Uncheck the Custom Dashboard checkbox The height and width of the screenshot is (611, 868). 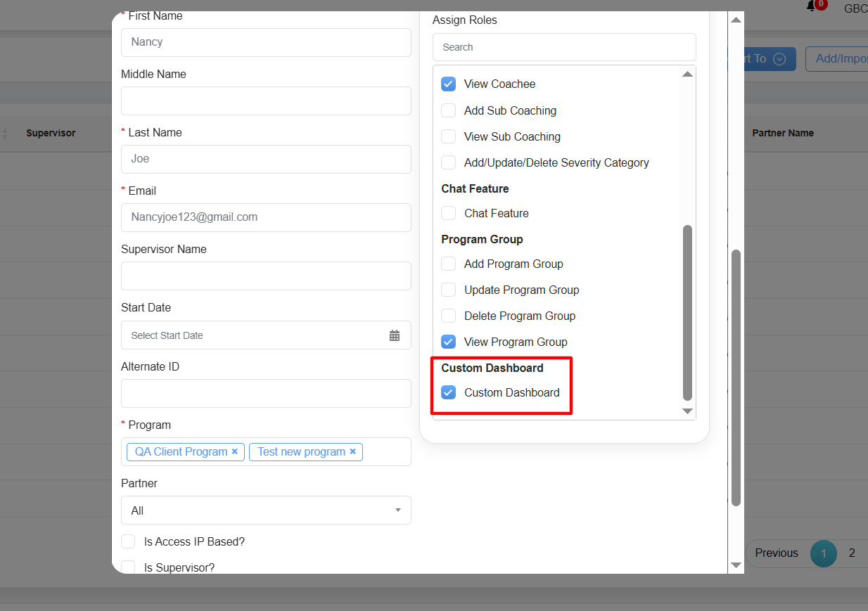click(448, 392)
